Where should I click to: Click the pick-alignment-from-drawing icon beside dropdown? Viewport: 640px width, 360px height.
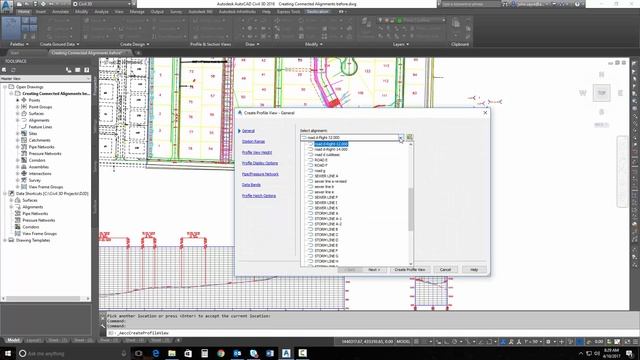click(409, 138)
